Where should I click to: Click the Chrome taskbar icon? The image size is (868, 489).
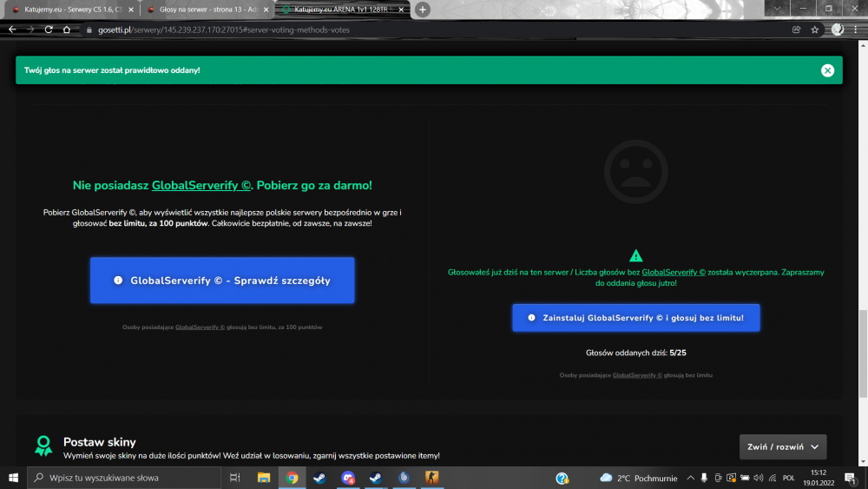[292, 478]
